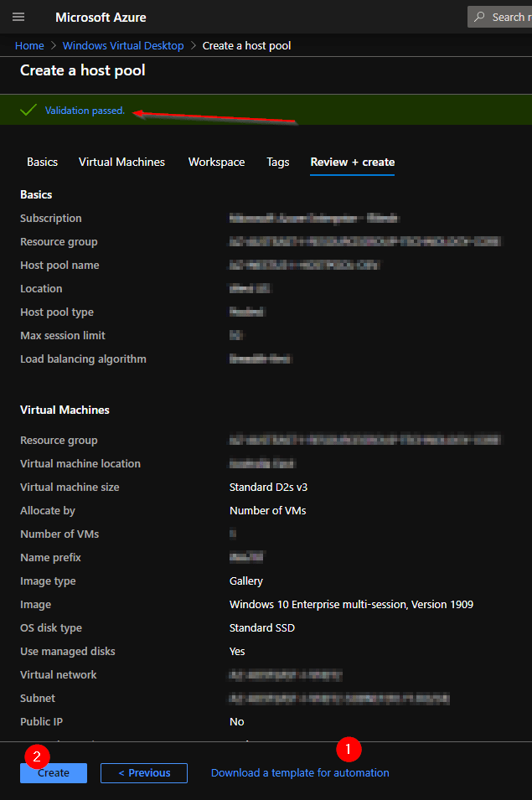Click the Standard D2s v3 machine size value
The width and height of the screenshot is (532, 800).
(268, 487)
